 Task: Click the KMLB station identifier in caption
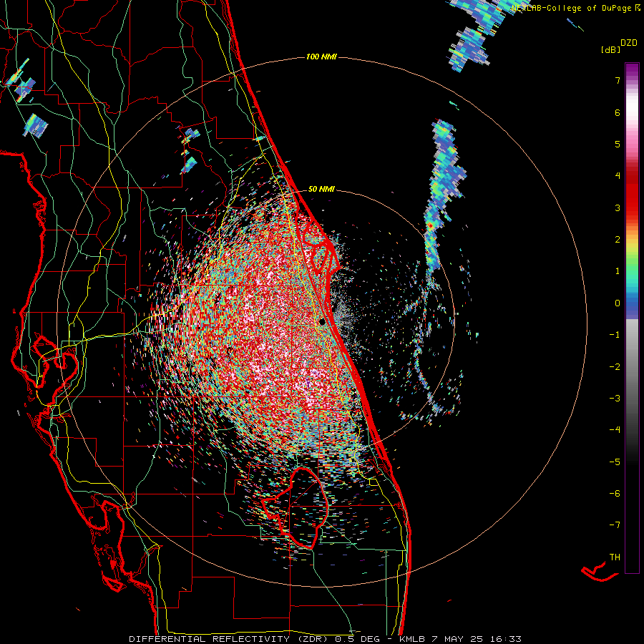[x=412, y=639]
